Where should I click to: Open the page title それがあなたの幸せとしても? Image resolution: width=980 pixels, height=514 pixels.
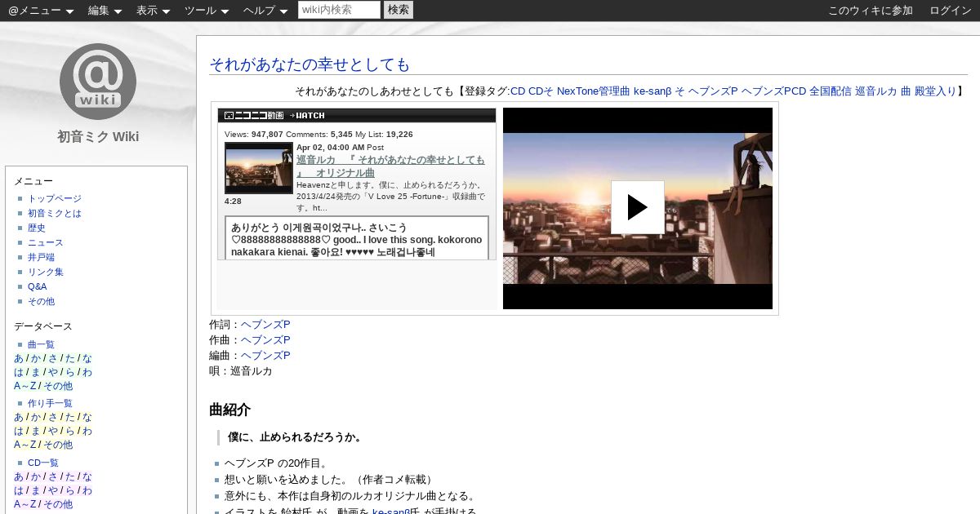[310, 64]
